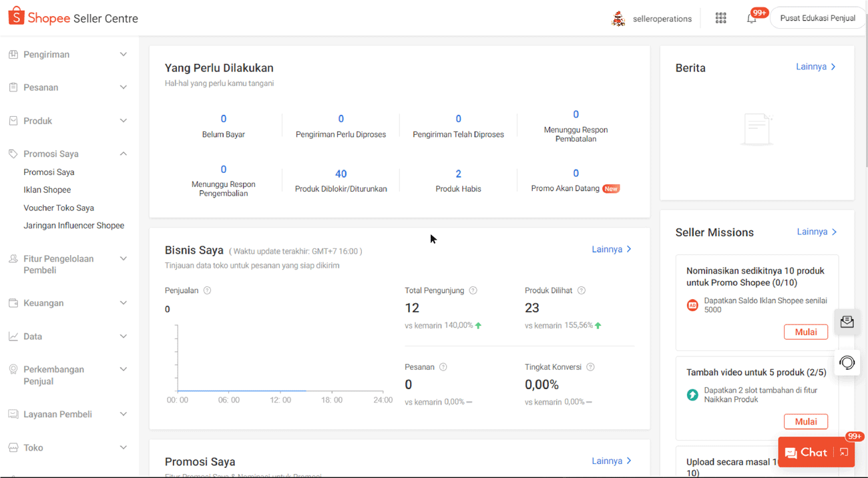The image size is (868, 478).
Task: Click the Pusat Edukasi Penjual button
Action: click(x=817, y=18)
